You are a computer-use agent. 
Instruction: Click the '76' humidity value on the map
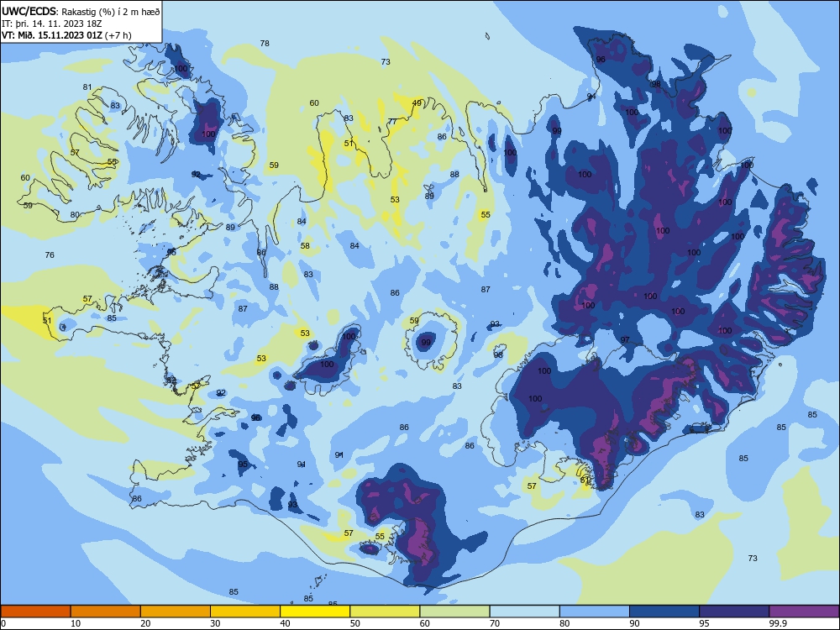50,255
